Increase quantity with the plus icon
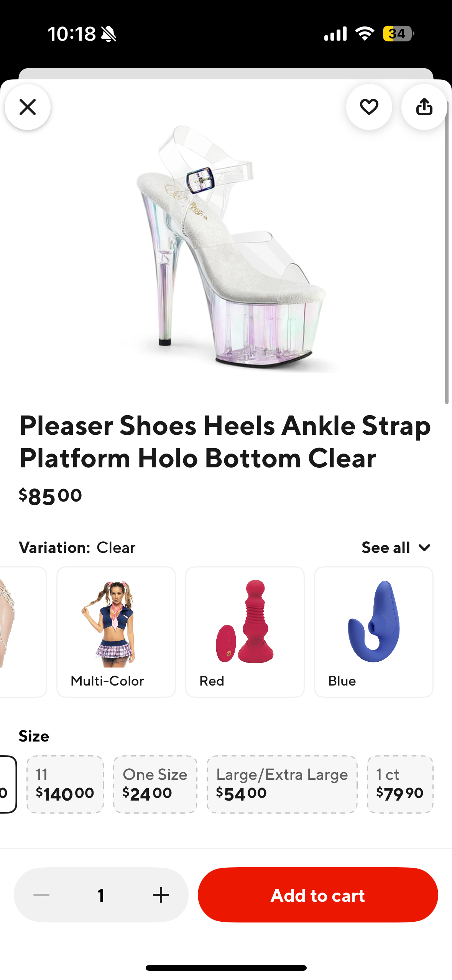Image resolution: width=452 pixels, height=980 pixels. (161, 895)
